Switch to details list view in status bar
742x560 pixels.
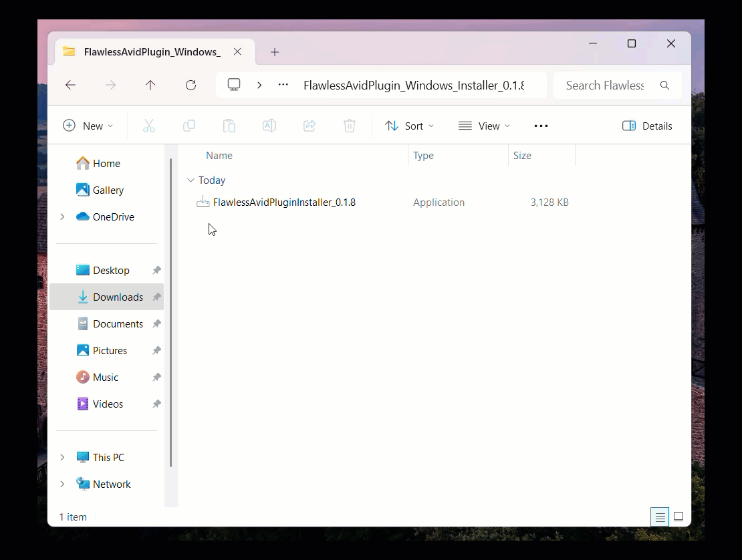(660, 517)
